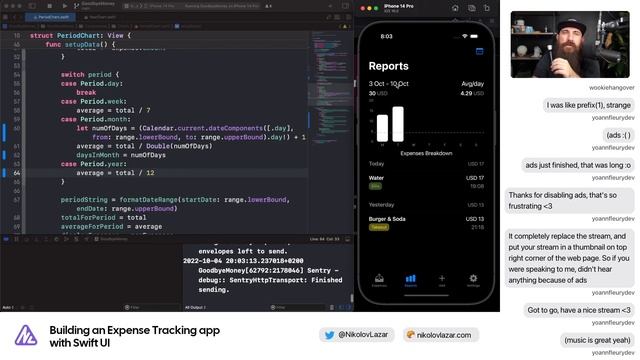The height and width of the screenshot is (360, 640).
Task: Click the Expenses Breakdown heading
Action: [426, 153]
